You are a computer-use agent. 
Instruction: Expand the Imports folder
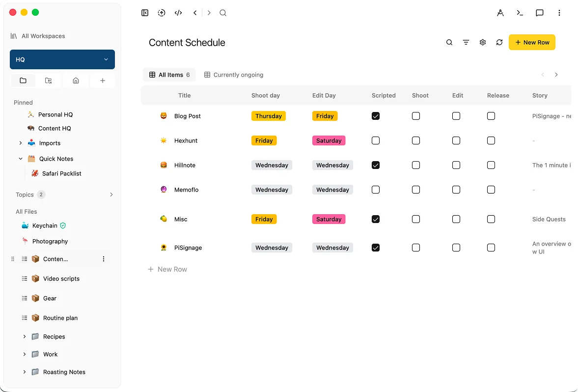click(x=21, y=143)
